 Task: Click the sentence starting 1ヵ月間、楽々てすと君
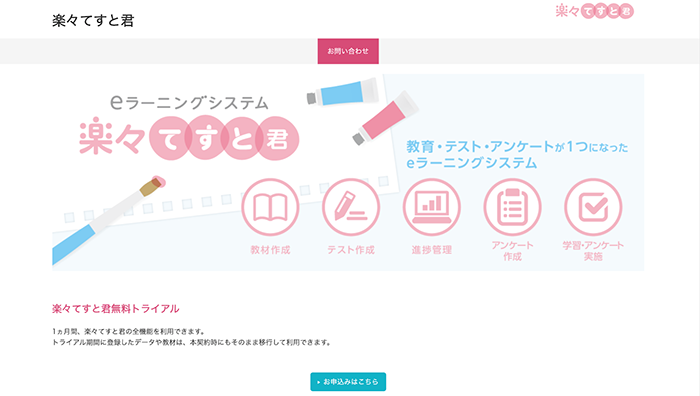pyautogui.click(x=129, y=331)
